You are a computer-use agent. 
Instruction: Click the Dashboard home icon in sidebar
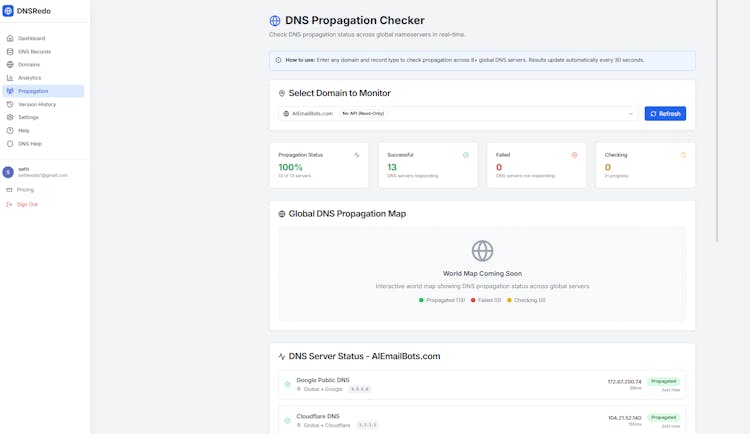click(x=10, y=38)
